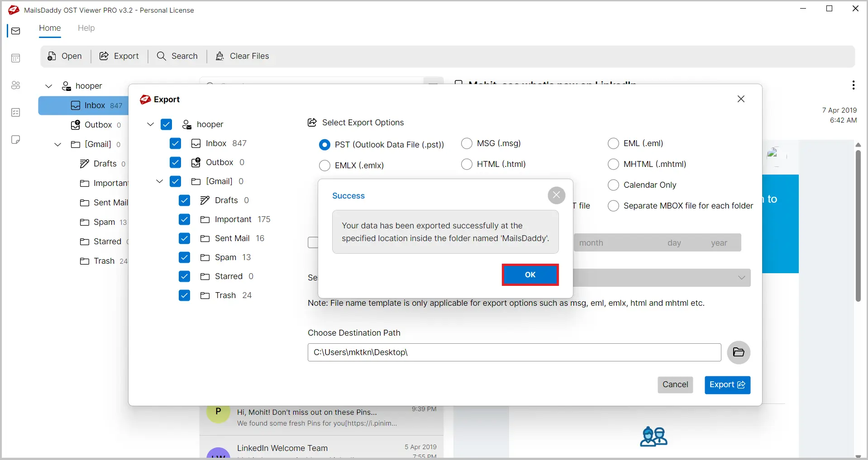The width and height of the screenshot is (868, 460).
Task: Switch to the Home tab
Action: (x=50, y=28)
